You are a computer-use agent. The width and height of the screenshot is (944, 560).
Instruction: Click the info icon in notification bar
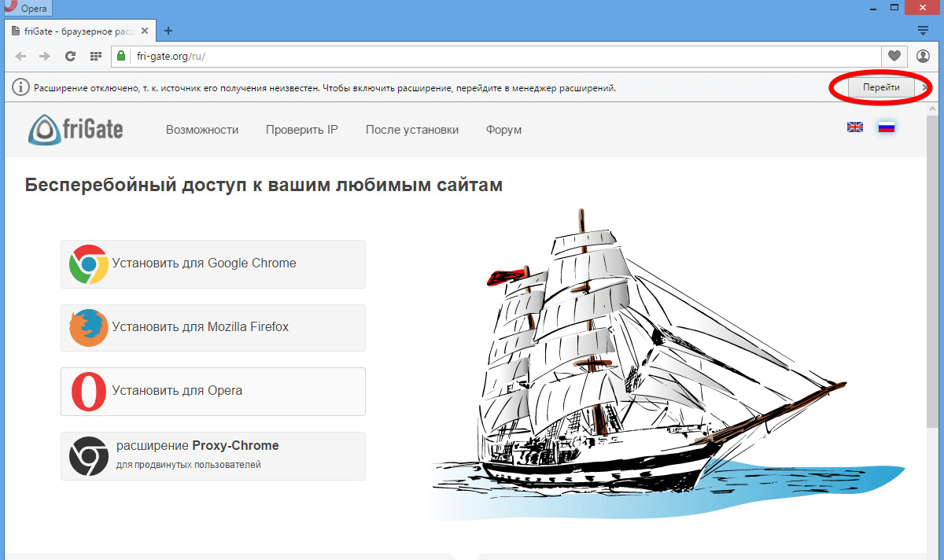pos(20,87)
